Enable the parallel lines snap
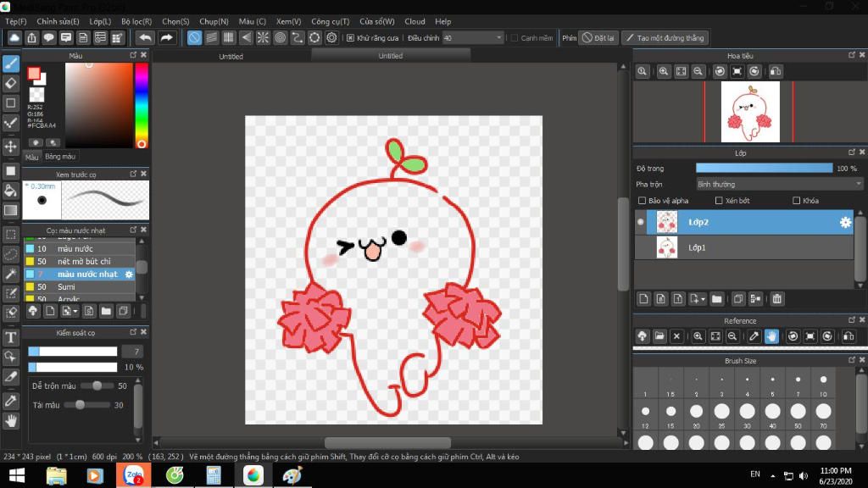The width and height of the screenshot is (868, 488). [211, 37]
